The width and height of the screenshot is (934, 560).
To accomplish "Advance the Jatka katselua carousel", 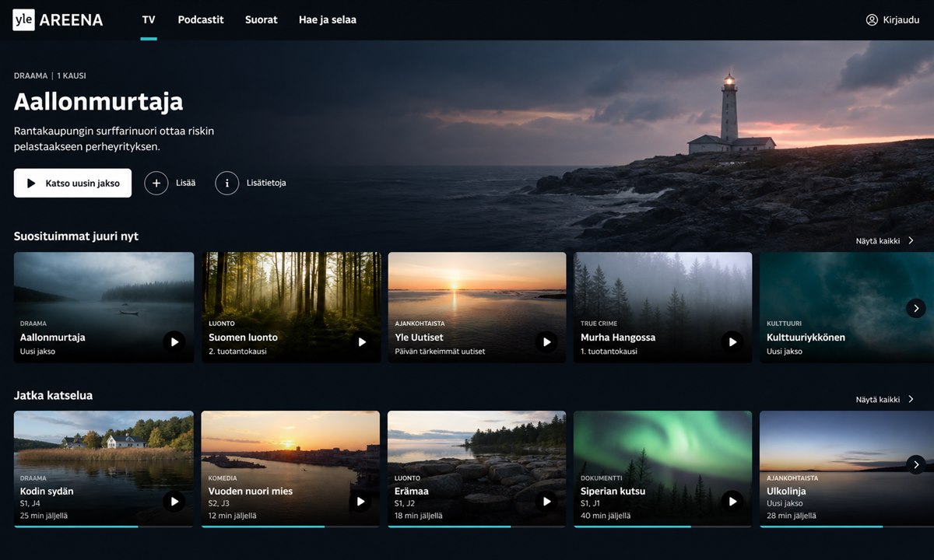I will click(x=916, y=464).
